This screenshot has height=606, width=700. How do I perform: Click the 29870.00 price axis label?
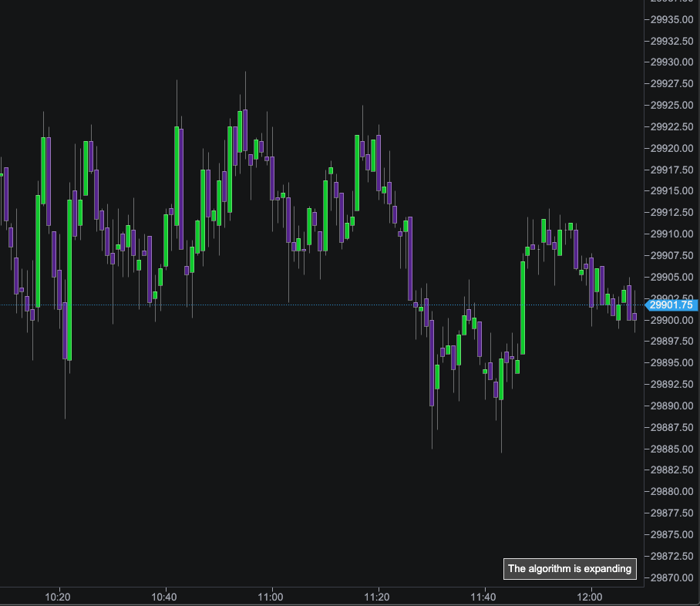(x=672, y=577)
